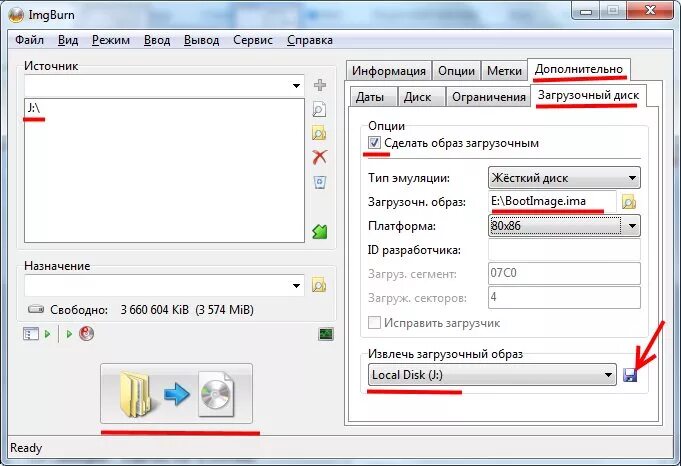Toggle 'Сделать образ загрузочным' checkbox
This screenshot has height=466, width=681.
pyautogui.click(x=374, y=142)
